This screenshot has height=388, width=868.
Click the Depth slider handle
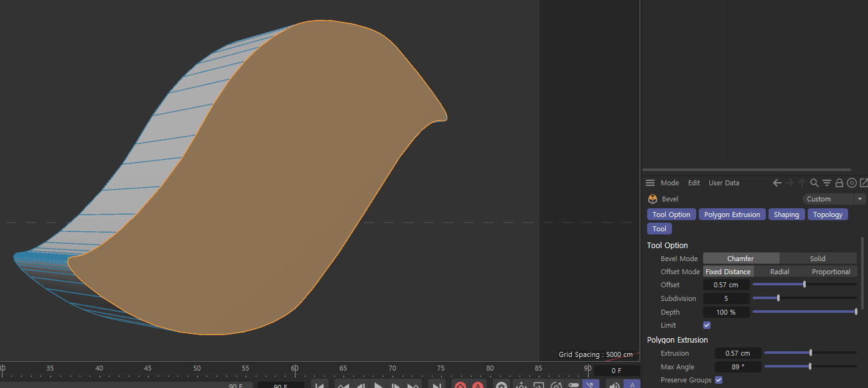856,312
